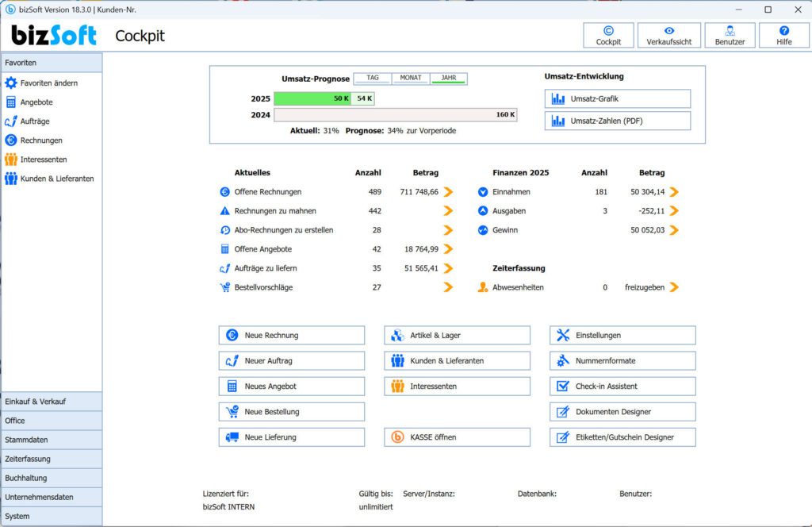Image resolution: width=812 pixels, height=527 pixels.
Task: Click the Abwesenheiten person icon
Action: click(x=483, y=287)
